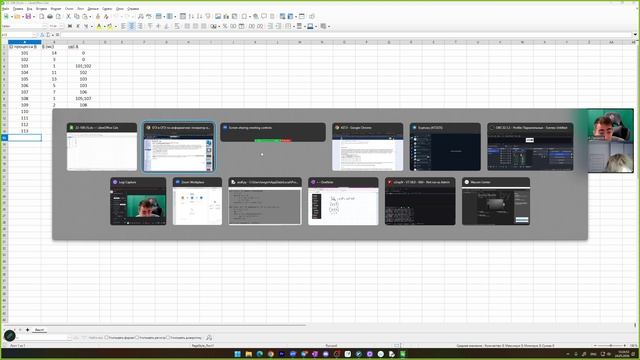The width and height of the screenshot is (640, 360).
Task: Cut selection with the scissors icon
Action: pos(68,16)
